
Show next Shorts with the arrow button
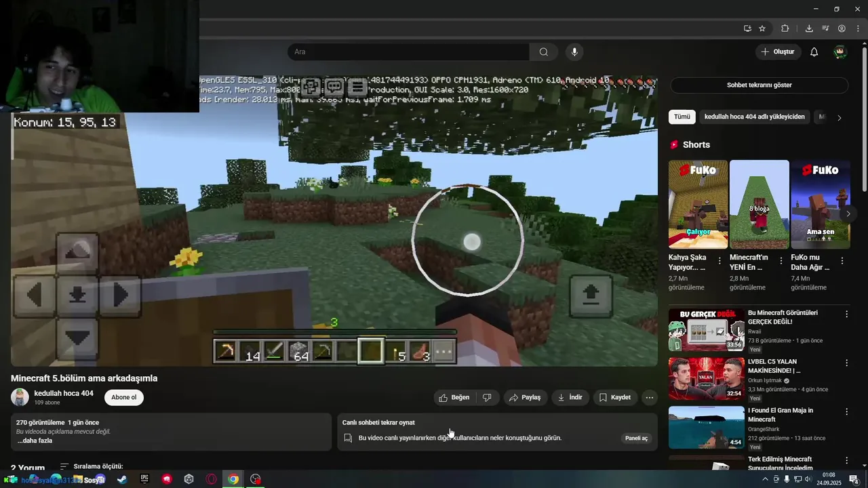click(848, 213)
